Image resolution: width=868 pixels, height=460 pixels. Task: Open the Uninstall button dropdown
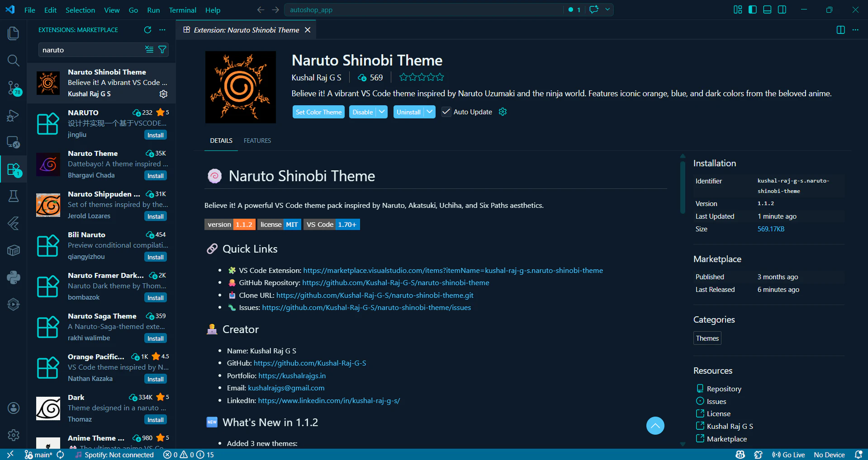click(429, 112)
